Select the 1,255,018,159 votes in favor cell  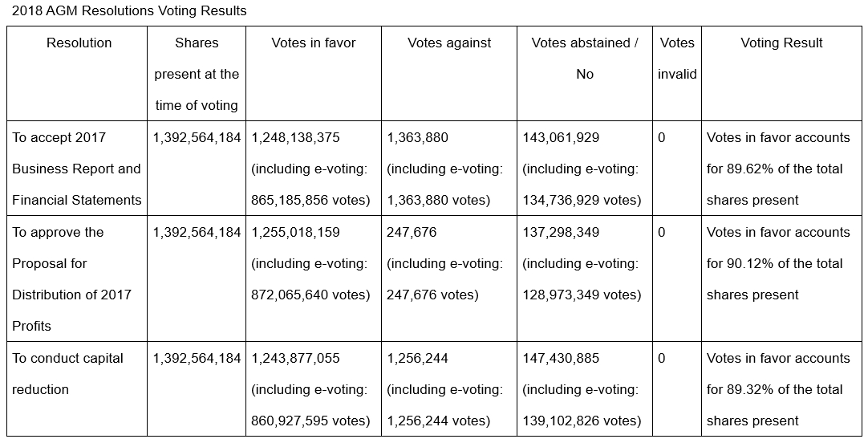pyautogui.click(x=296, y=233)
